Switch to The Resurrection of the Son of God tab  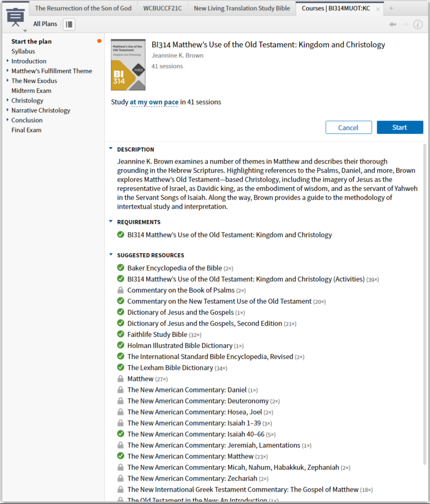pyautogui.click(x=83, y=8)
